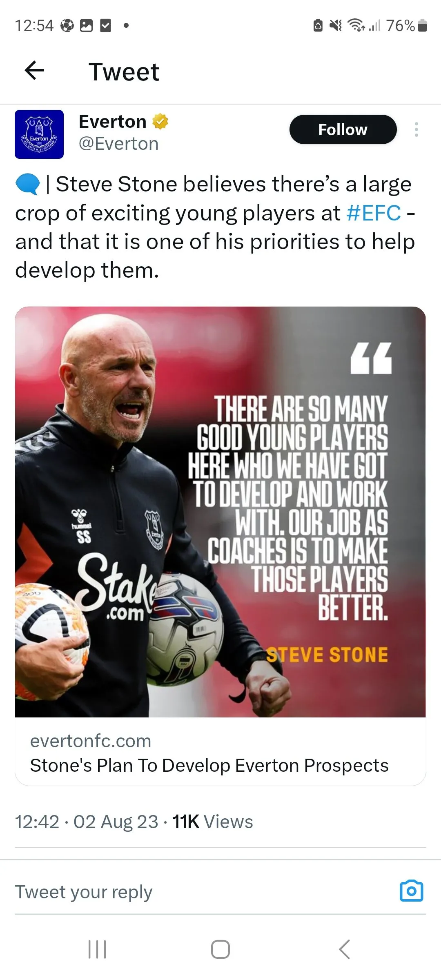Tap the speech bubble emoji in tweet
Screen dimensions: 441x980
tap(27, 184)
